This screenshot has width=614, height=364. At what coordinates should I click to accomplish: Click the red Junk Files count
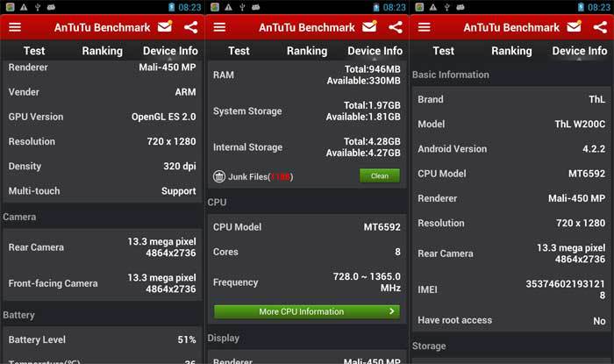281,176
